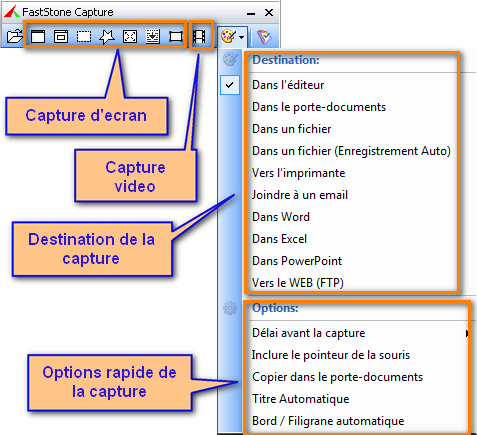477x435 pixels.
Task: Select Capture Window/Object tool
Action: pyautogui.click(x=61, y=36)
